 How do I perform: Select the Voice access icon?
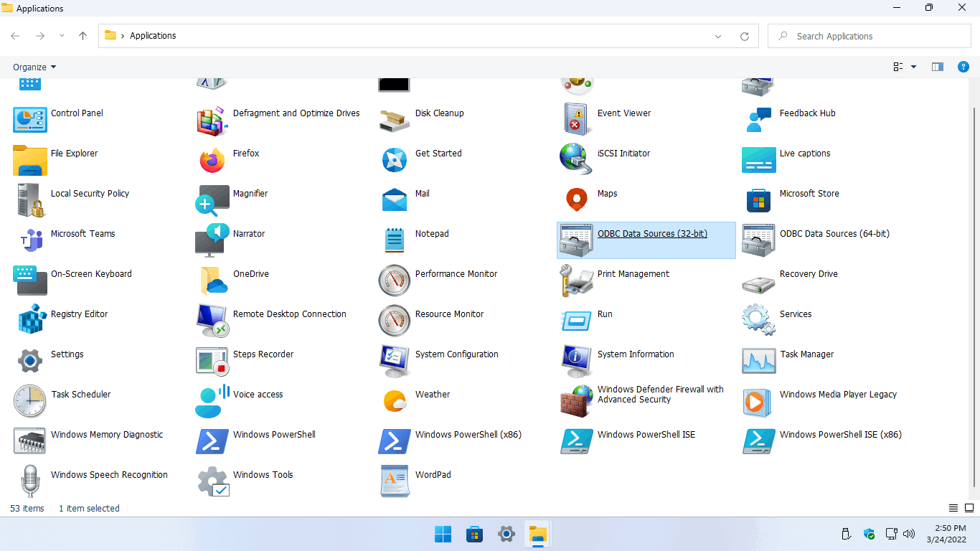point(212,401)
